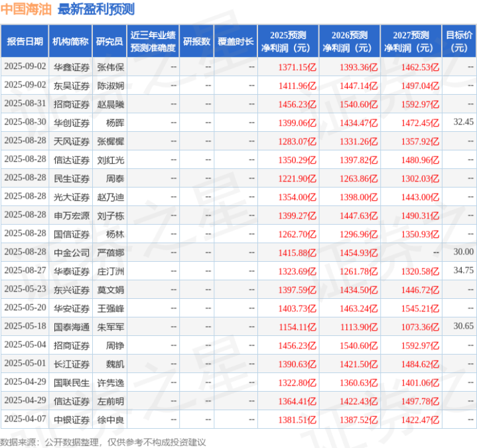This screenshot has width=477, height=448.
Task: Click the 2025-08-31 report date
Action: coord(25,103)
